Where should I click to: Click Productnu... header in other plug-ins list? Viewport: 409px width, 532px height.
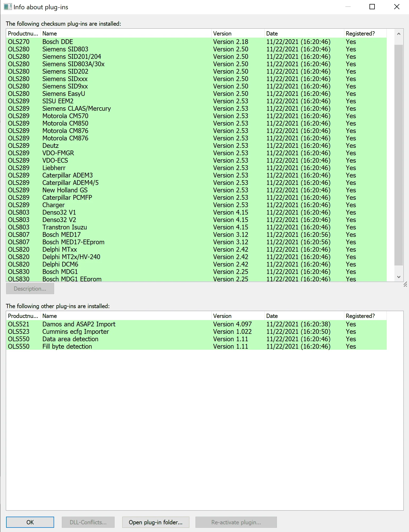tap(23, 316)
